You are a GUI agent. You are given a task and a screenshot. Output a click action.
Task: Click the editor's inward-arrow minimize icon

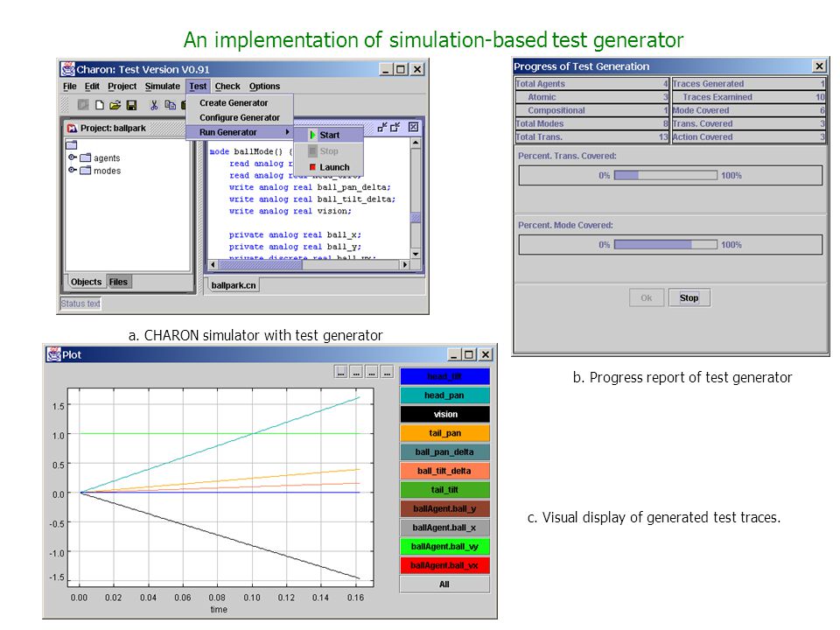382,127
